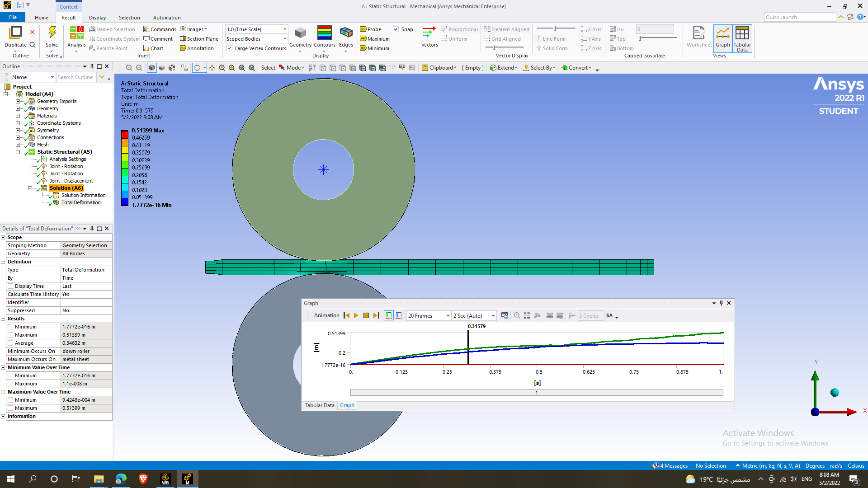Image resolution: width=868 pixels, height=488 pixels.
Task: Open the Convert menu
Action: (576, 68)
